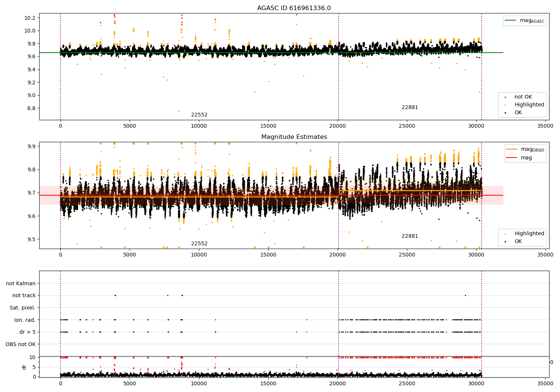Click the "dr > 5" row label

pos(28,332)
